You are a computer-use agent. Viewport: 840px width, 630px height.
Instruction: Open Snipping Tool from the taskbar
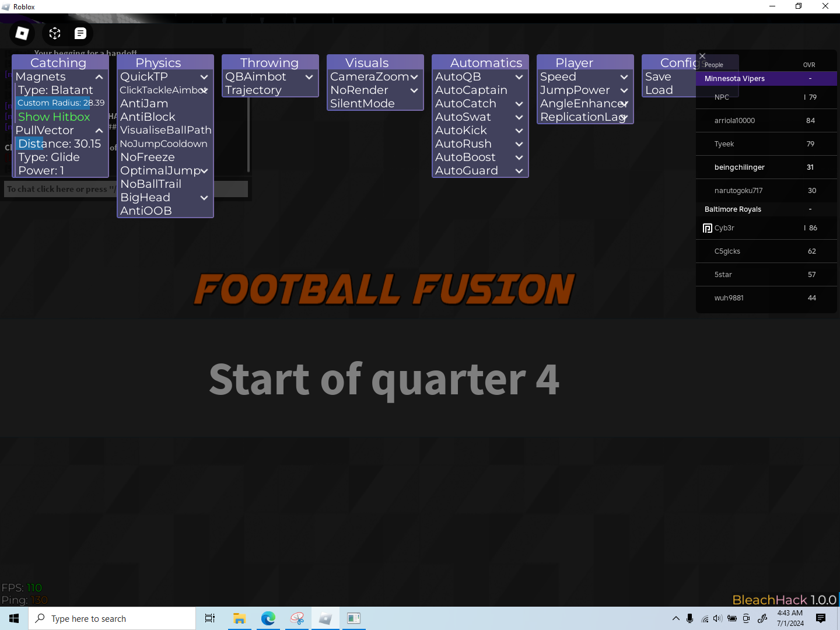297,618
